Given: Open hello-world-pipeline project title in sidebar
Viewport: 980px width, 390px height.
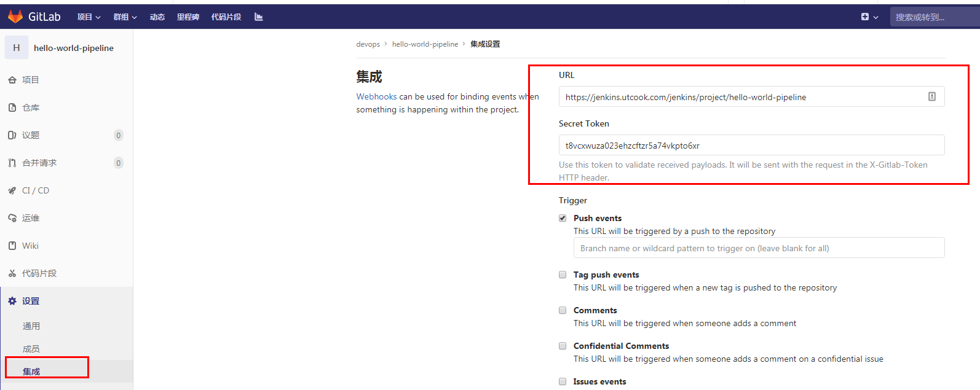Looking at the screenshot, I should click(74, 48).
